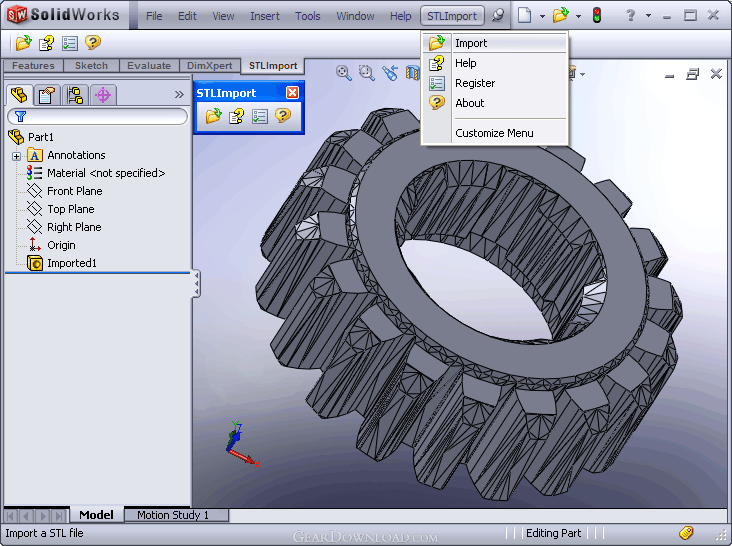The width and height of the screenshot is (732, 546).
Task: Choose About from the STLImport menu
Action: [495, 103]
